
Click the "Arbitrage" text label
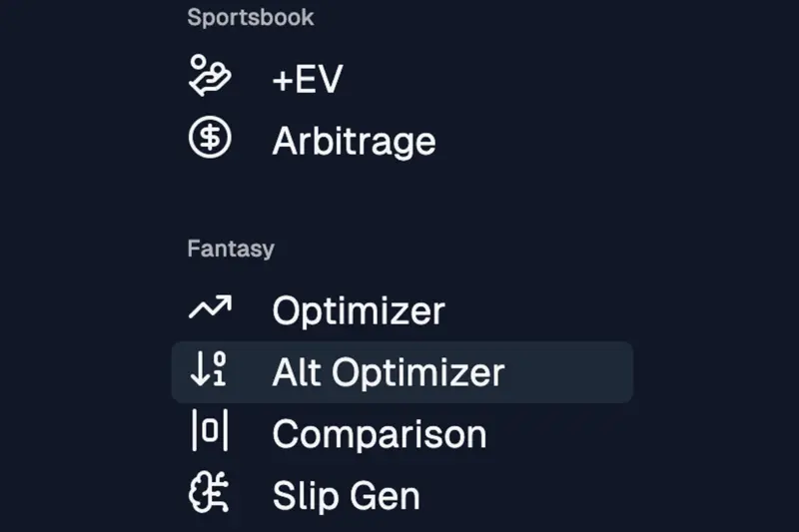353,141
